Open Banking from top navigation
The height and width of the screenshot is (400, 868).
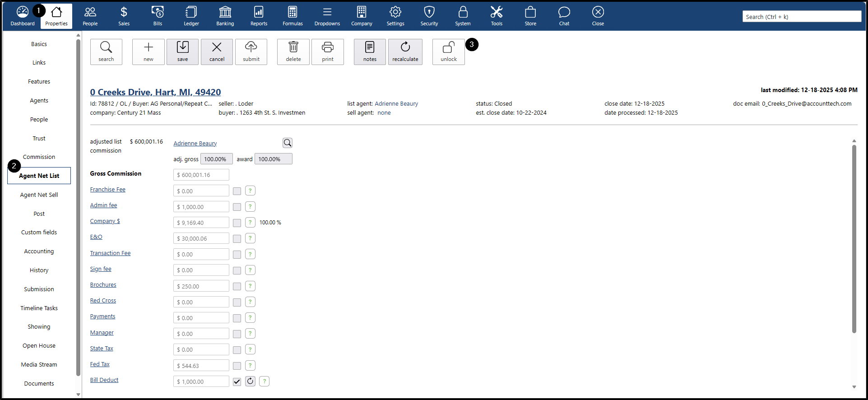point(225,16)
